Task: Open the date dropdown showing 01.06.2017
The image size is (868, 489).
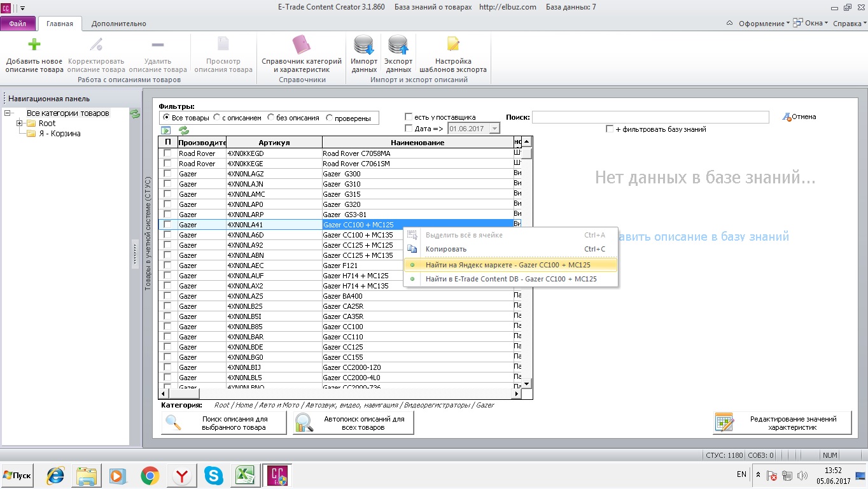Action: tap(494, 129)
